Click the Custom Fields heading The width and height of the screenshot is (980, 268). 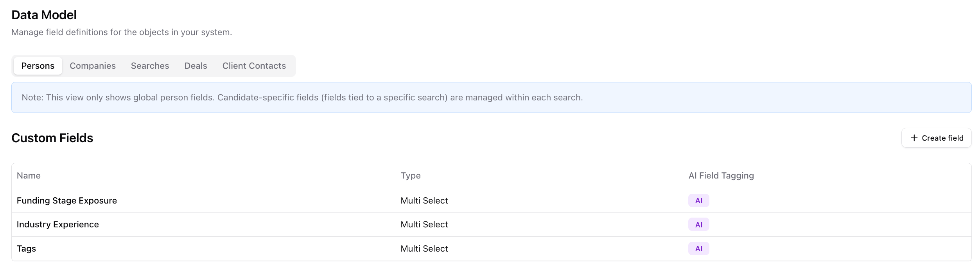52,138
